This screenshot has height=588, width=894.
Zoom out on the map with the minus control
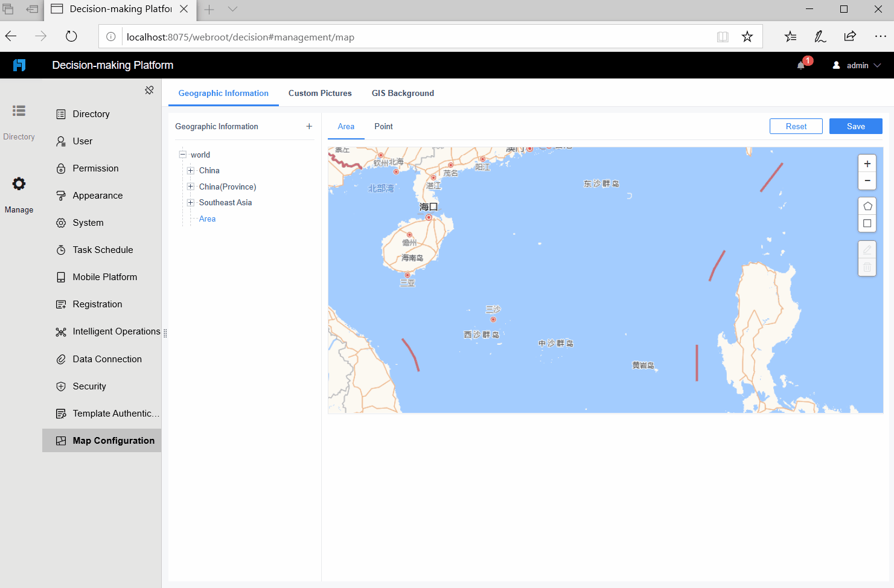(867, 181)
